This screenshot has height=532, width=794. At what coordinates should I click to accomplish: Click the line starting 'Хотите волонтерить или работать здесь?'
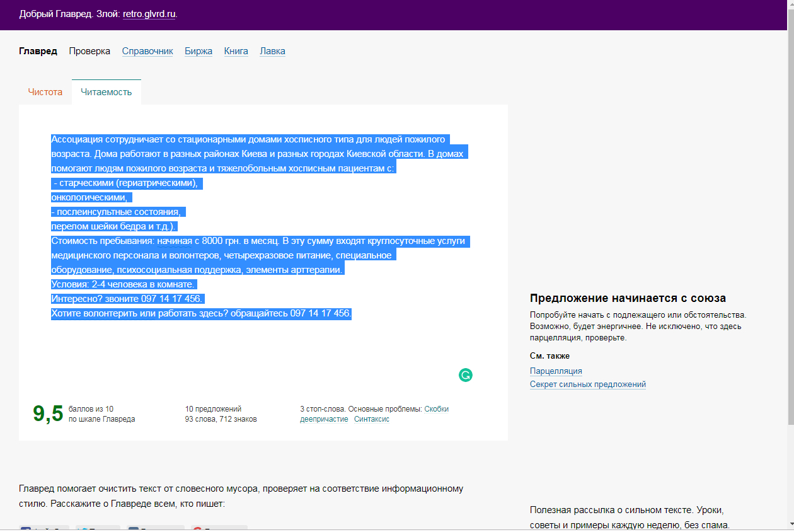(x=201, y=313)
